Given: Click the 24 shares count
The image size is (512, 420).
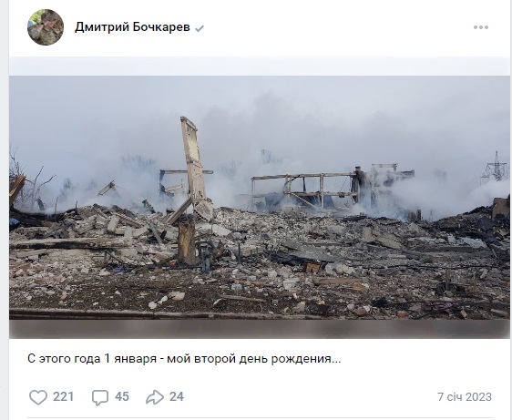Looking at the screenshot, I should pos(177,397).
